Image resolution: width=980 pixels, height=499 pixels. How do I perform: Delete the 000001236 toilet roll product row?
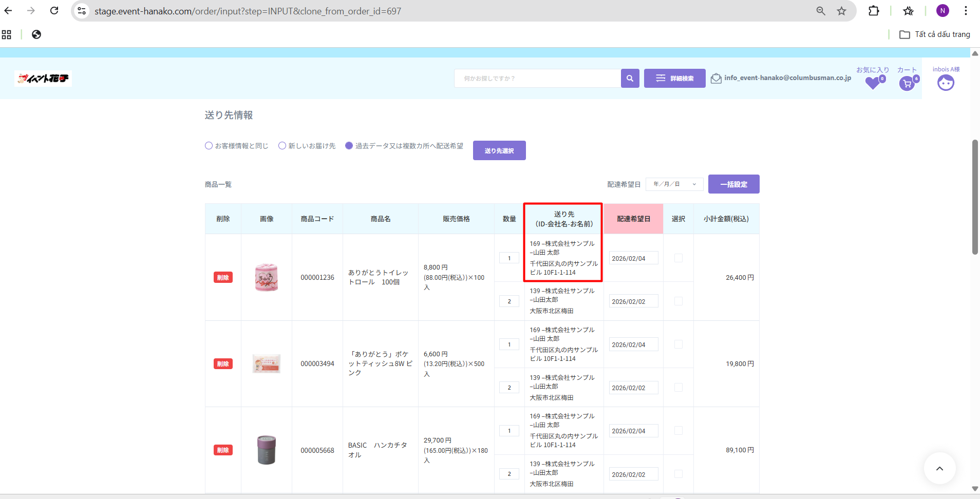pos(223,278)
